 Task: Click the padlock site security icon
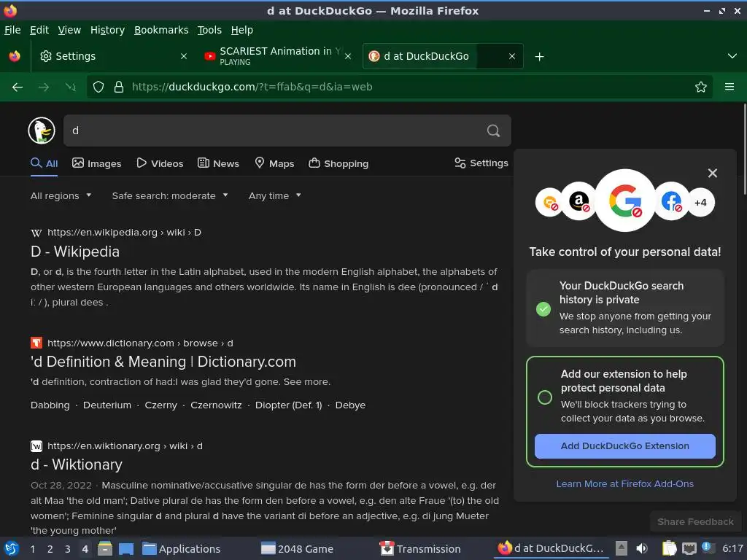coord(119,87)
